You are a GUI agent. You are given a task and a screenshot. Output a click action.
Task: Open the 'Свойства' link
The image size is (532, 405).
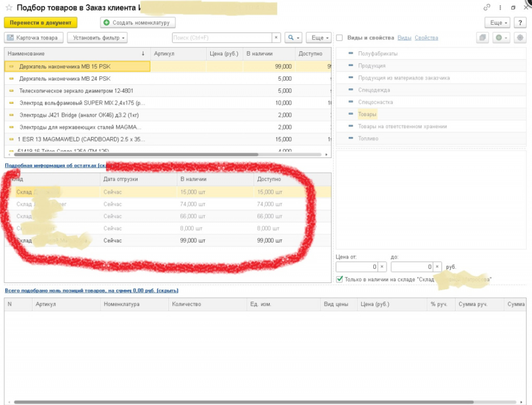[426, 38]
